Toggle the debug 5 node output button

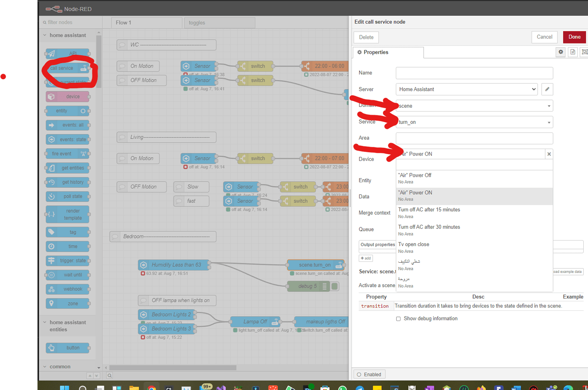335,286
